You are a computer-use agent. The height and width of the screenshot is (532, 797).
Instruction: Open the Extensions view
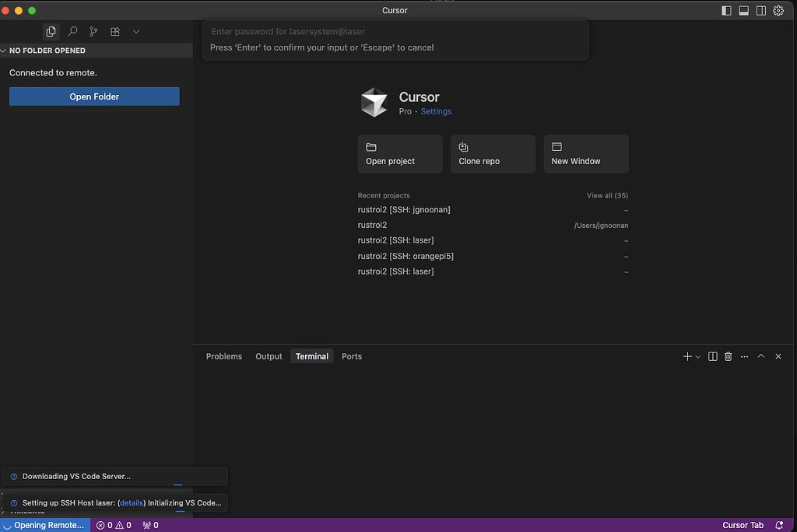[x=114, y=31]
